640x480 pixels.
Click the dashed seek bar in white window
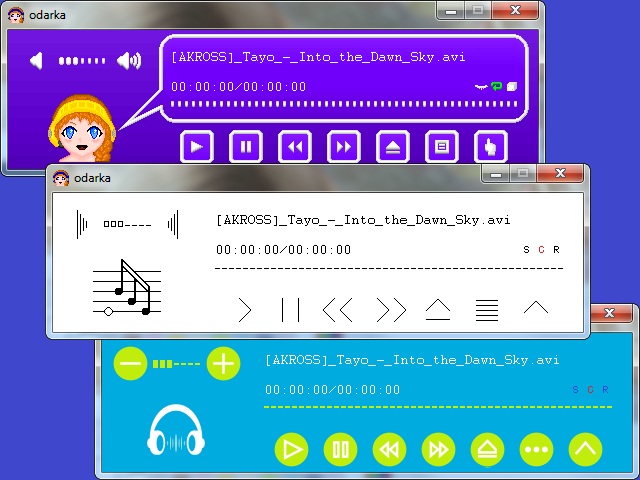tap(389, 268)
